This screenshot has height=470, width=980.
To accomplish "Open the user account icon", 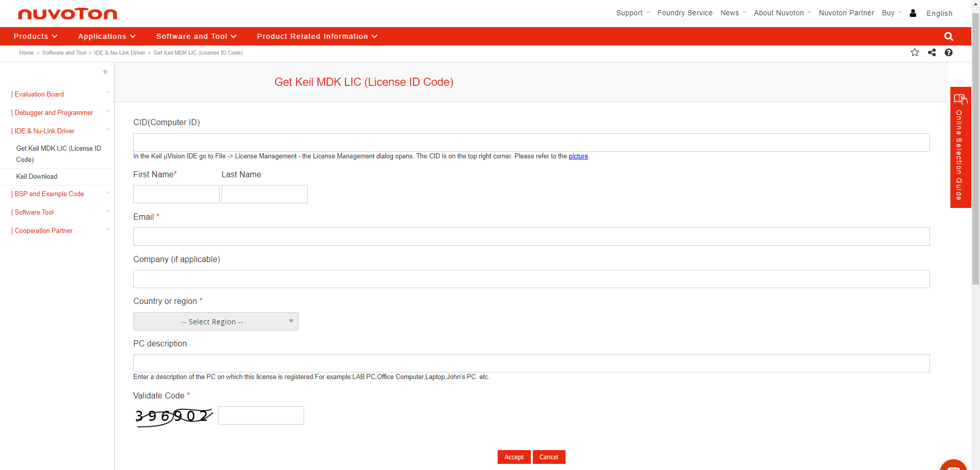I will 913,13.
